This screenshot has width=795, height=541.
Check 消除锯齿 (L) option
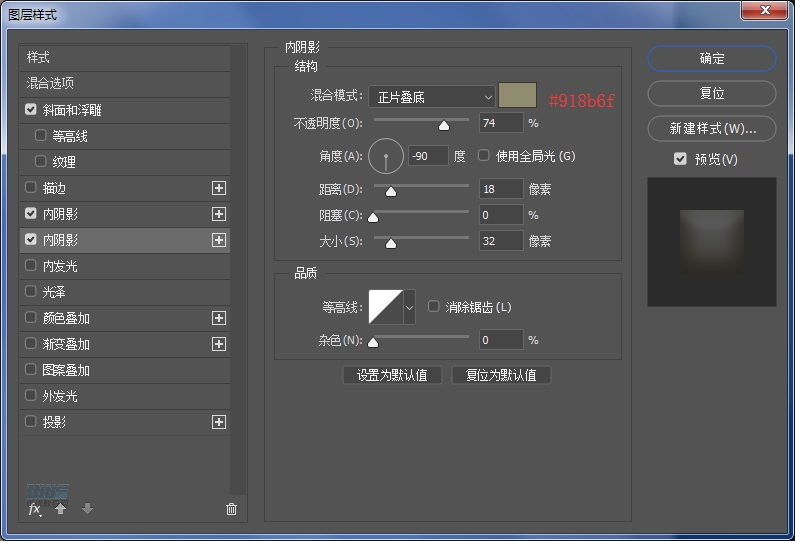pyautogui.click(x=433, y=306)
